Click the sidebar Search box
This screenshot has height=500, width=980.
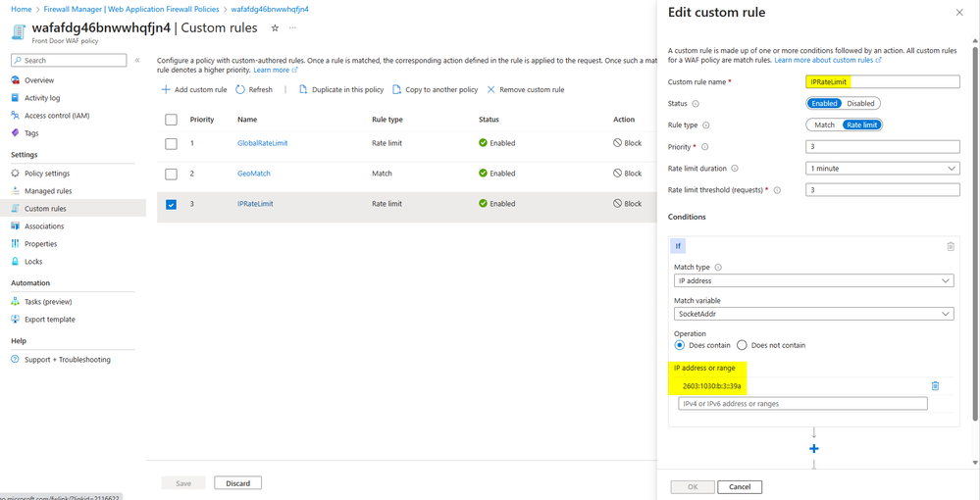click(69, 61)
